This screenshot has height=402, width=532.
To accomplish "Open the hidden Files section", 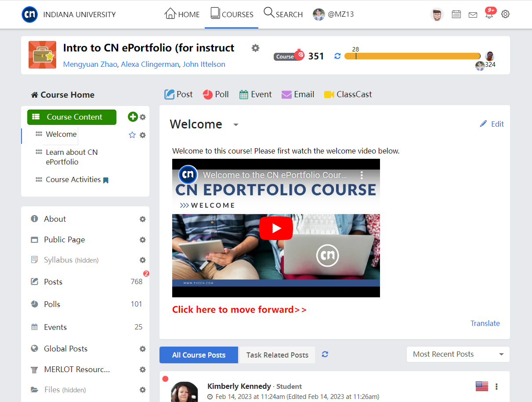I will click(65, 390).
